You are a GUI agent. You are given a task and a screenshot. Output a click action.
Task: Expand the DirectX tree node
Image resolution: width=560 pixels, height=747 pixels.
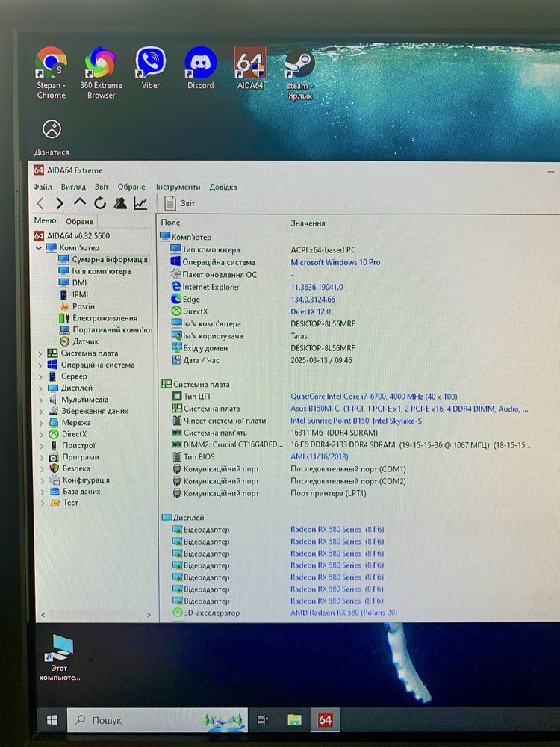click(40, 434)
